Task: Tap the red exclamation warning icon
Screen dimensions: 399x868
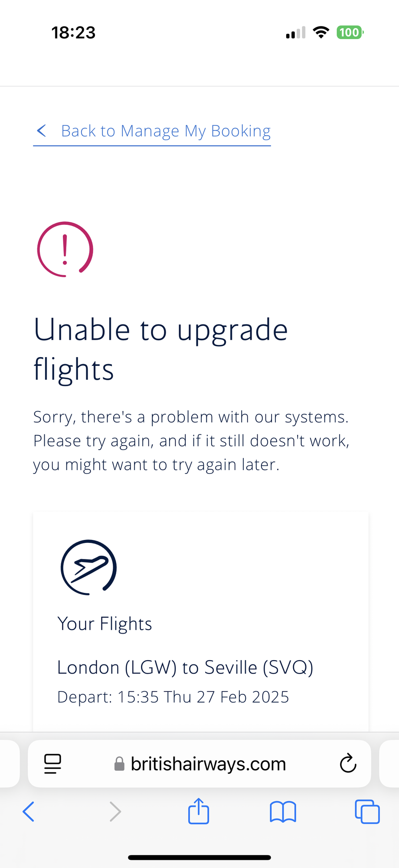Action: (65, 249)
